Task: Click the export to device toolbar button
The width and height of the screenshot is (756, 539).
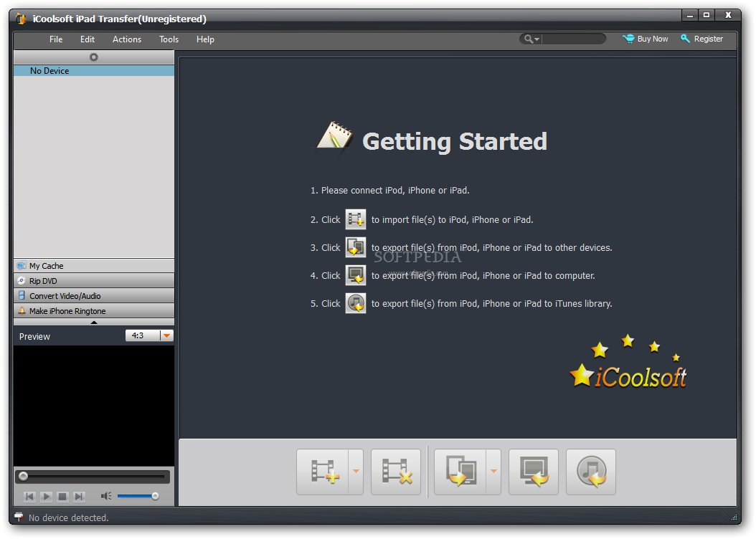Action: [x=460, y=472]
